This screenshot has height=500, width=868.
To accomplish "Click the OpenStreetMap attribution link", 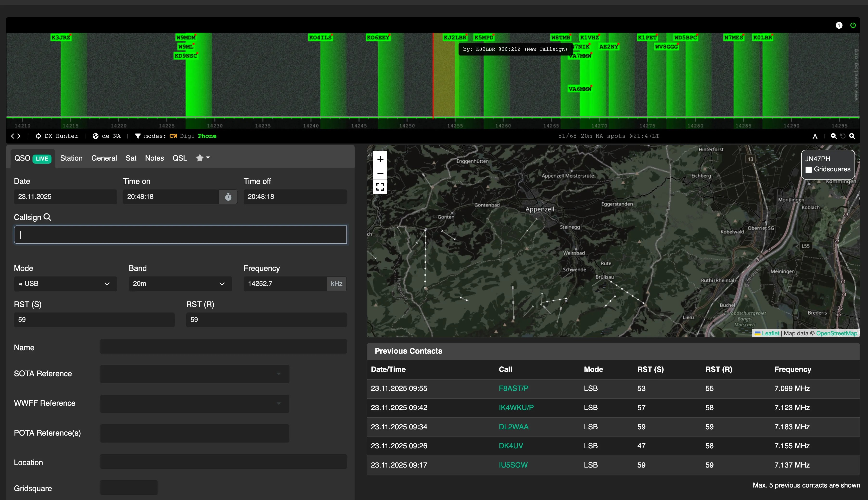I will [836, 333].
